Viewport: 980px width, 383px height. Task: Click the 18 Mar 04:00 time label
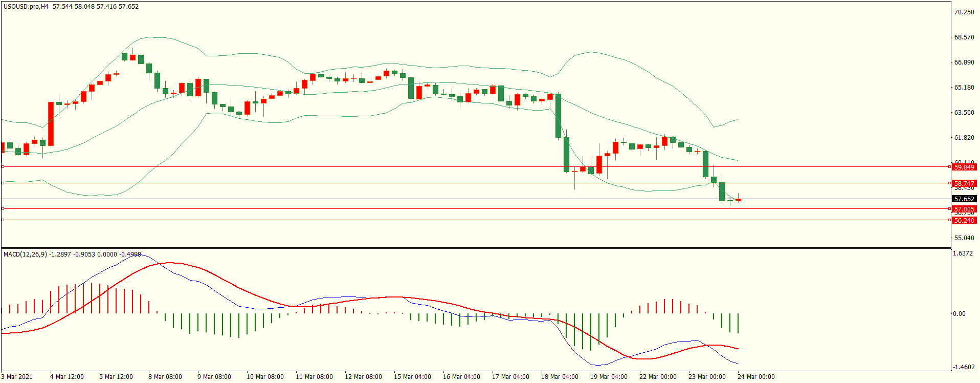coord(559,377)
